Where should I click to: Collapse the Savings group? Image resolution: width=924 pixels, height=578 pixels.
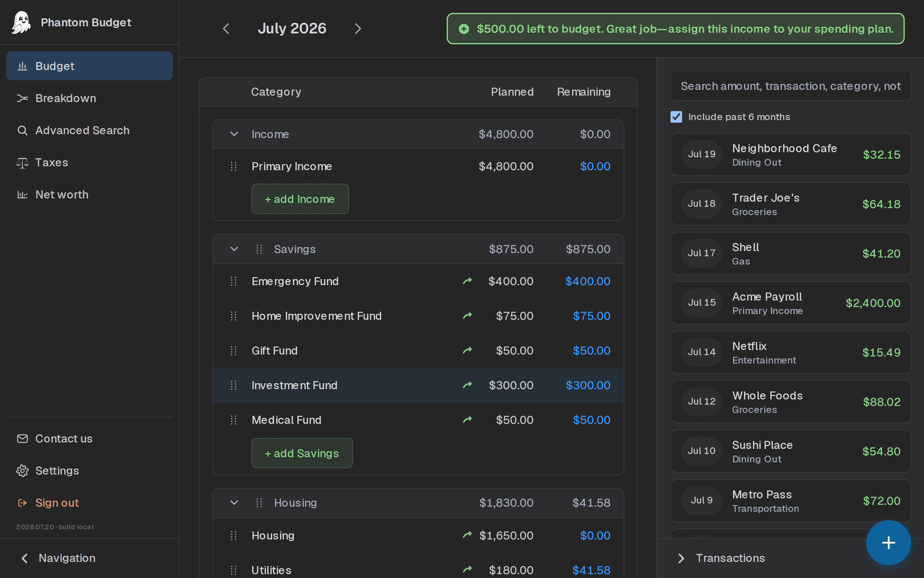[234, 249]
